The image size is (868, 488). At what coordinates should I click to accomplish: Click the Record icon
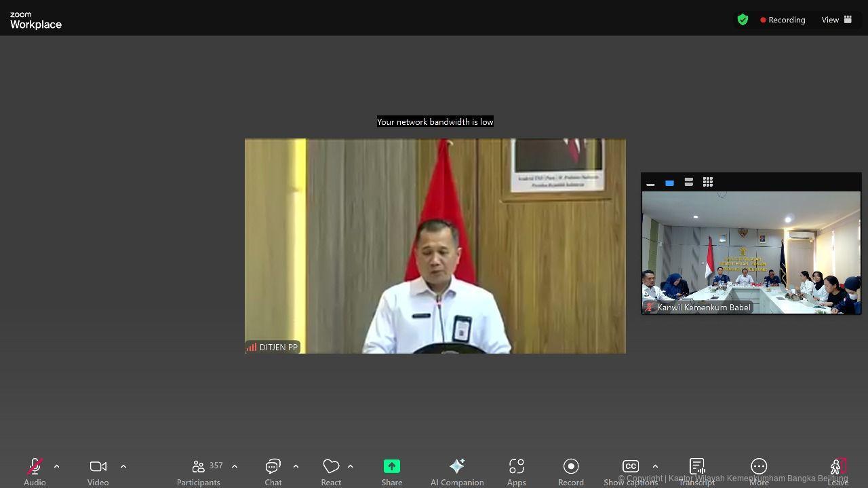tap(571, 467)
